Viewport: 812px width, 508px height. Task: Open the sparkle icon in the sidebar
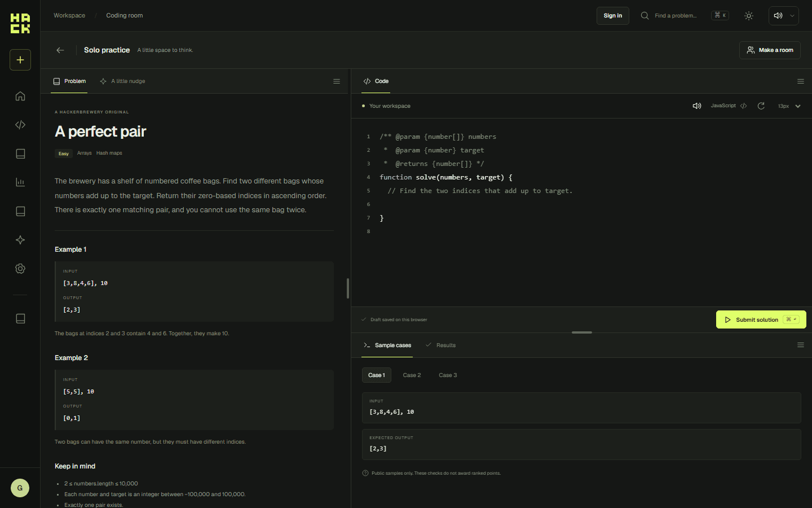20,240
